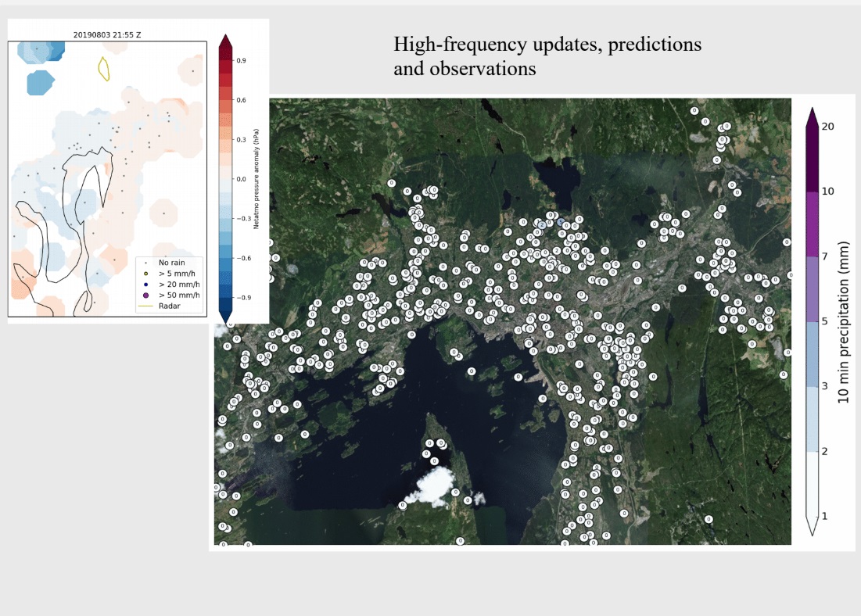861x616 pixels.
Task: Click the '−0.6' tick on the pressure colorbar
Action: pyautogui.click(x=243, y=258)
